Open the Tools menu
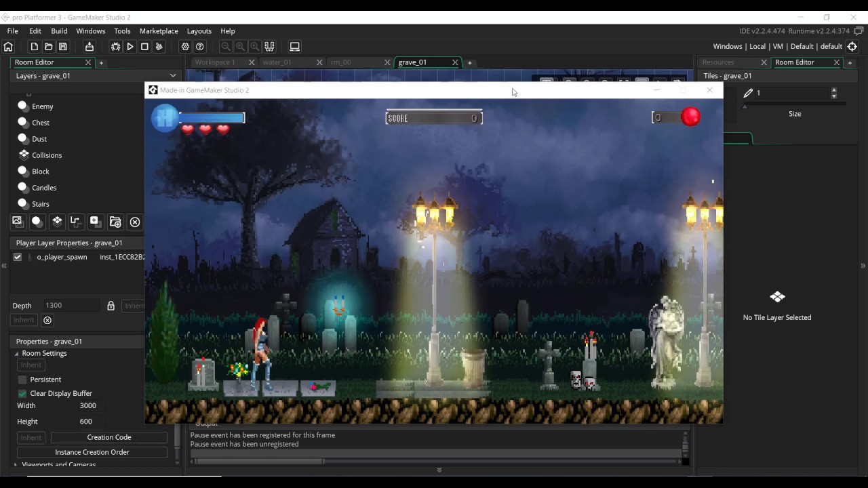 [122, 31]
